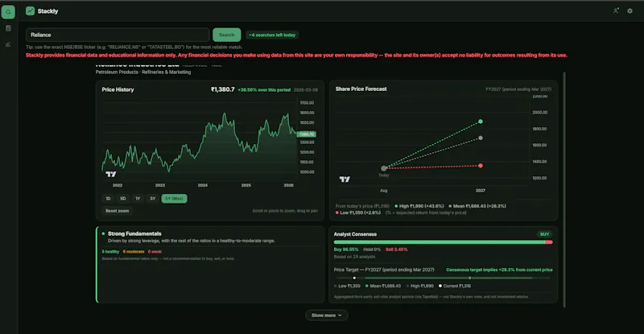Click the analyst consensus buy/sell bar

tap(444, 242)
